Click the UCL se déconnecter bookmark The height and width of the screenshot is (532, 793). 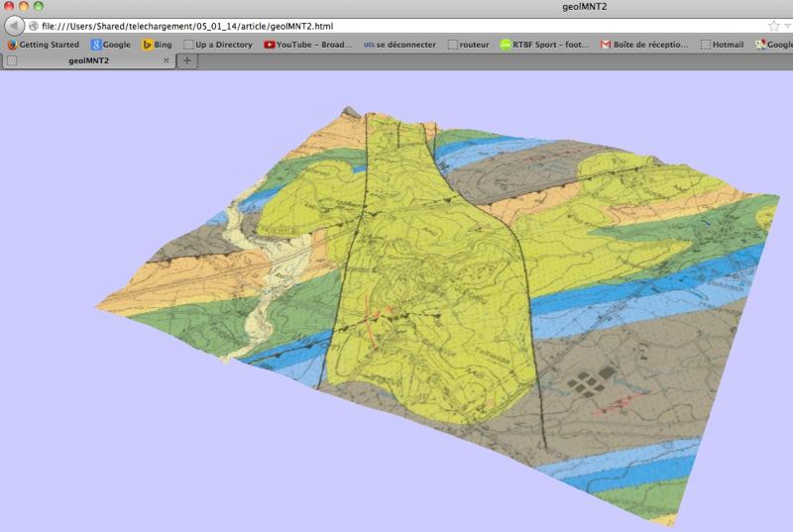coord(399,45)
